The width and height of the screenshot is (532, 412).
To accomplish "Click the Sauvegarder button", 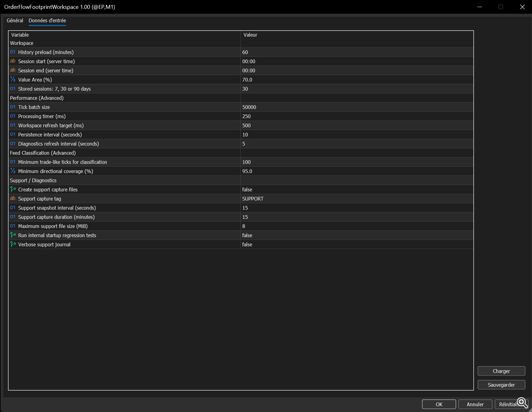I will coord(501,385).
